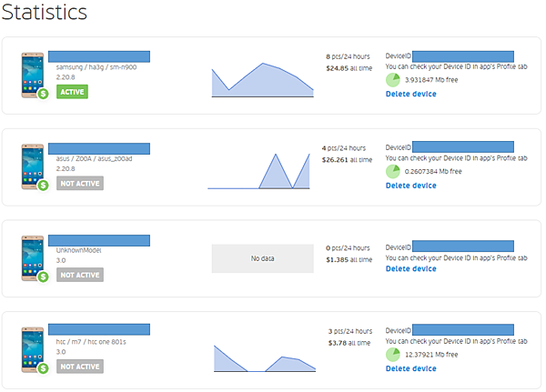Click the $26.261 all time value

347,160
